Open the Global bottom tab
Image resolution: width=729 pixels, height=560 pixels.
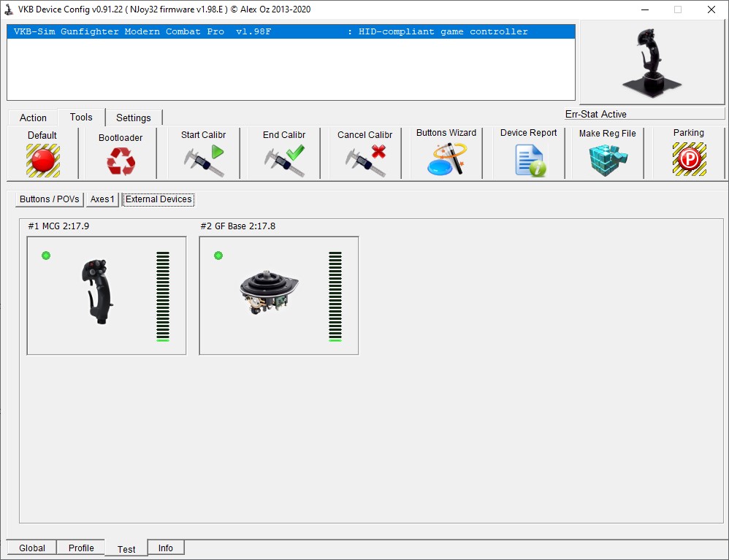coord(32,548)
